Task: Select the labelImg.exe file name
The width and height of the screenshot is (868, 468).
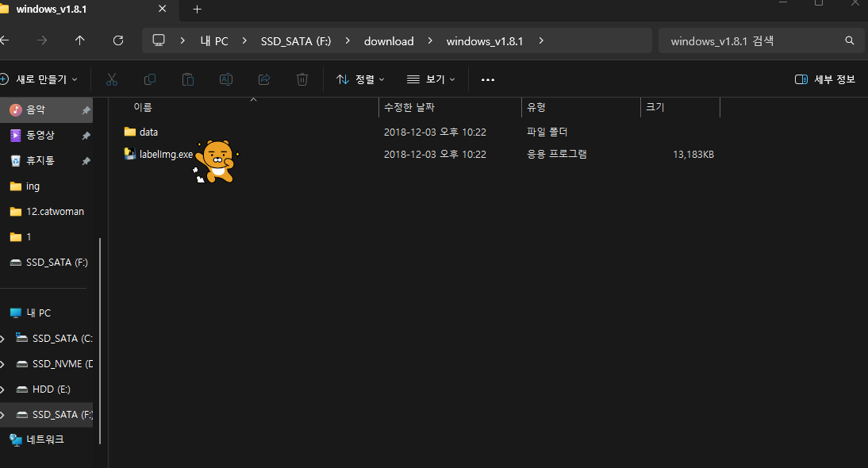Action: click(x=166, y=155)
